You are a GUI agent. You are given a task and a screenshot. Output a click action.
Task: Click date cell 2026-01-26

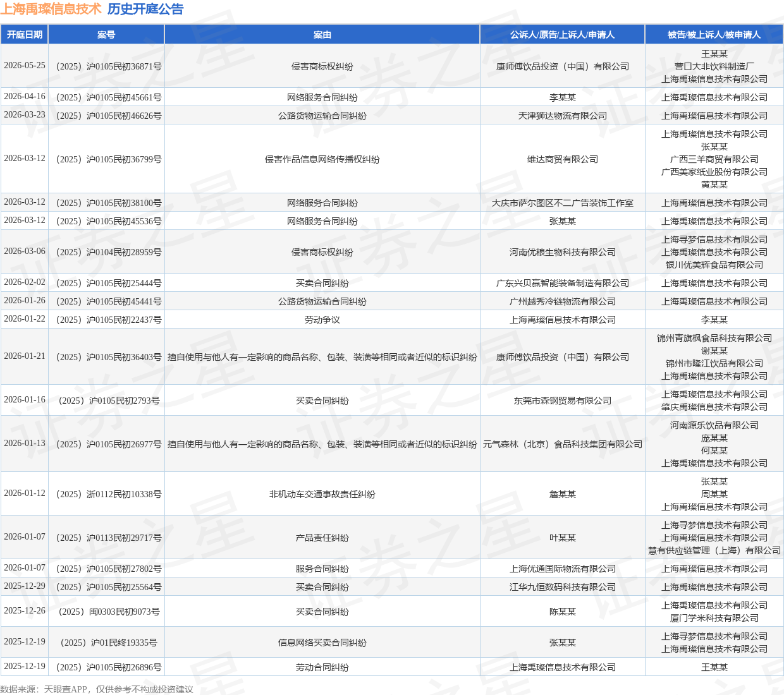coord(25,301)
